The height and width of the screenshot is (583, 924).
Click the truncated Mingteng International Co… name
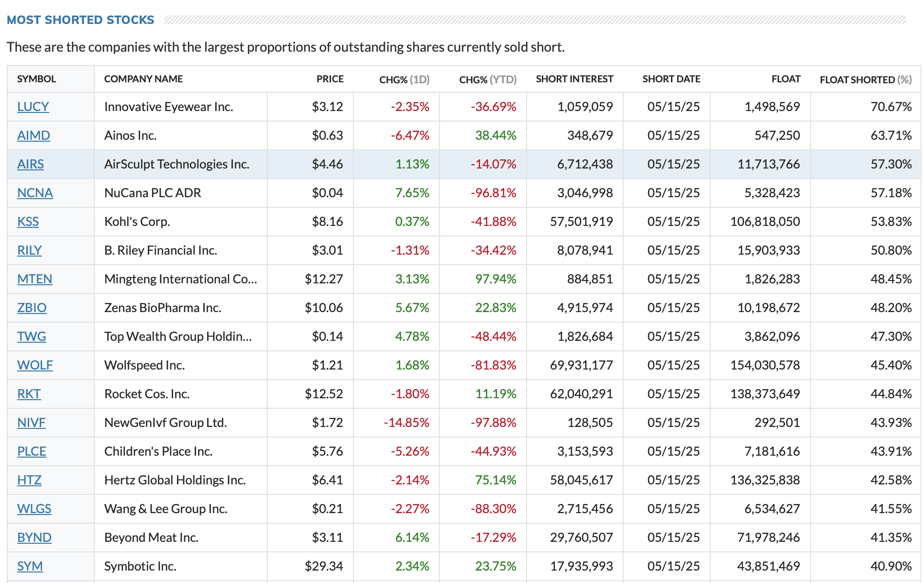pos(181,279)
